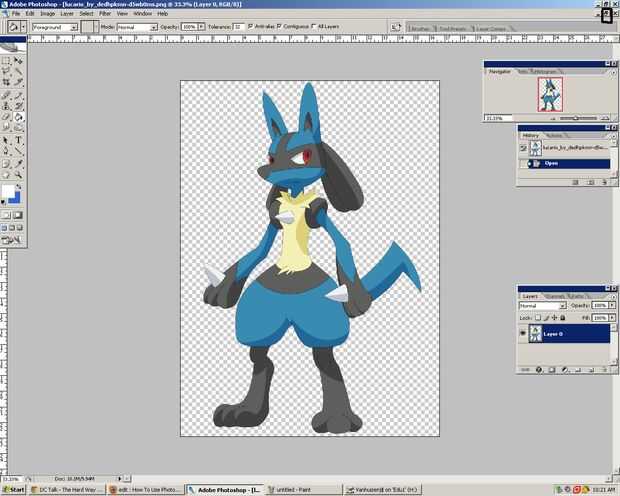The width and height of the screenshot is (620, 496).
Task: Switch to the Channels tab
Action: [554, 296]
